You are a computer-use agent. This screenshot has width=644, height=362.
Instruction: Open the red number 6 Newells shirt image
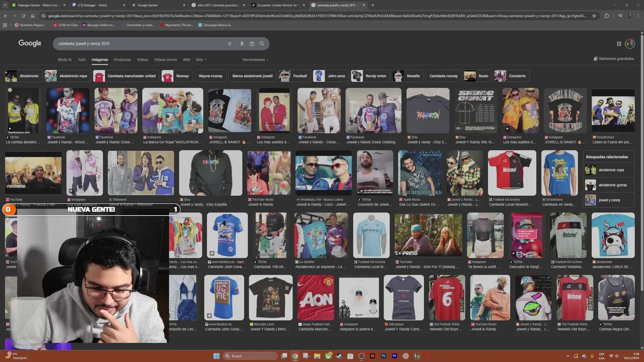click(x=447, y=298)
